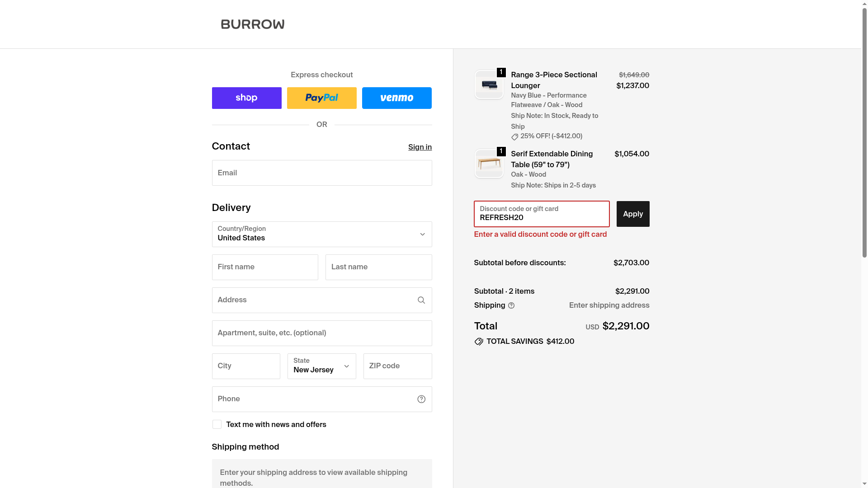This screenshot has width=868, height=488.
Task: Click the "Express checkout" label
Action: click(x=322, y=75)
